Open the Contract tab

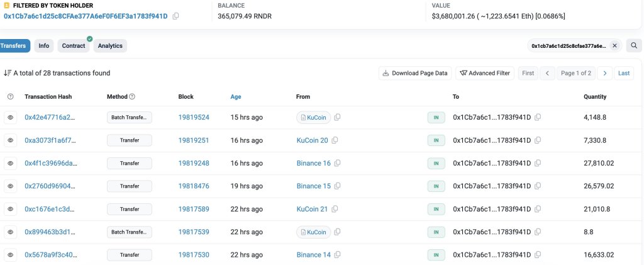[x=74, y=46]
